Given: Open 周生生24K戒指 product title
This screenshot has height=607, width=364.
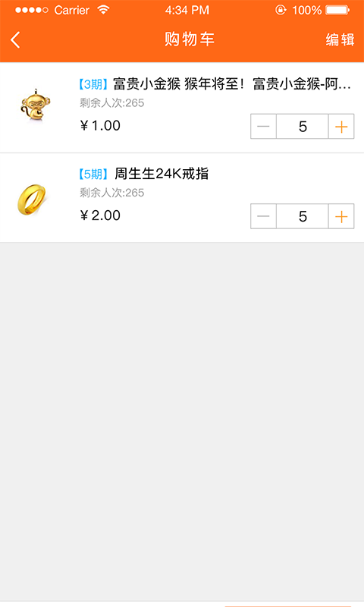Looking at the screenshot, I should coord(162,174).
